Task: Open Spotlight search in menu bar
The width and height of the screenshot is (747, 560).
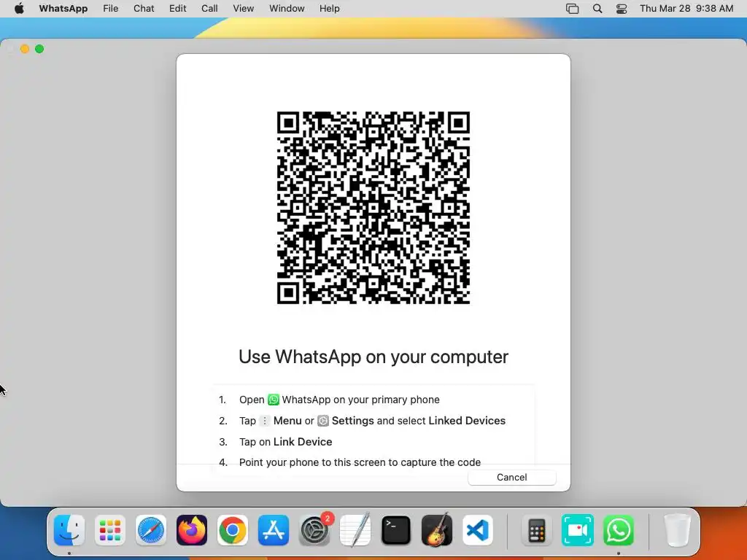Action: 597,9
